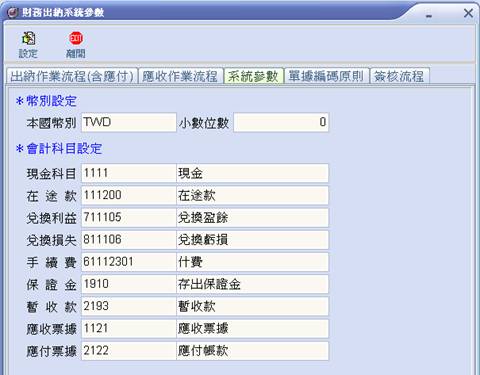480x375 pixels.
Task: Open the 單據編碼原則 tab
Action: (327, 76)
